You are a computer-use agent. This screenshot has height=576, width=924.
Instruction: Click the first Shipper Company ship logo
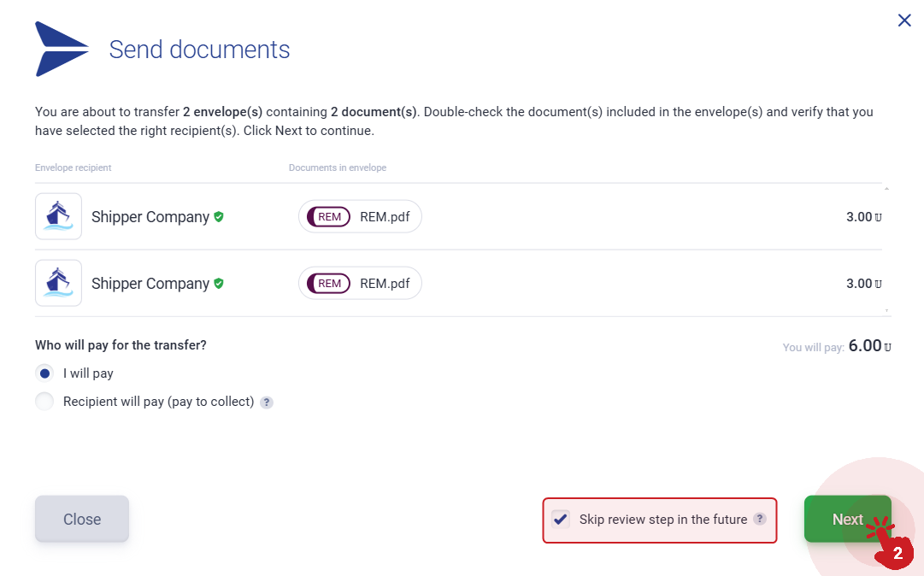click(x=58, y=216)
